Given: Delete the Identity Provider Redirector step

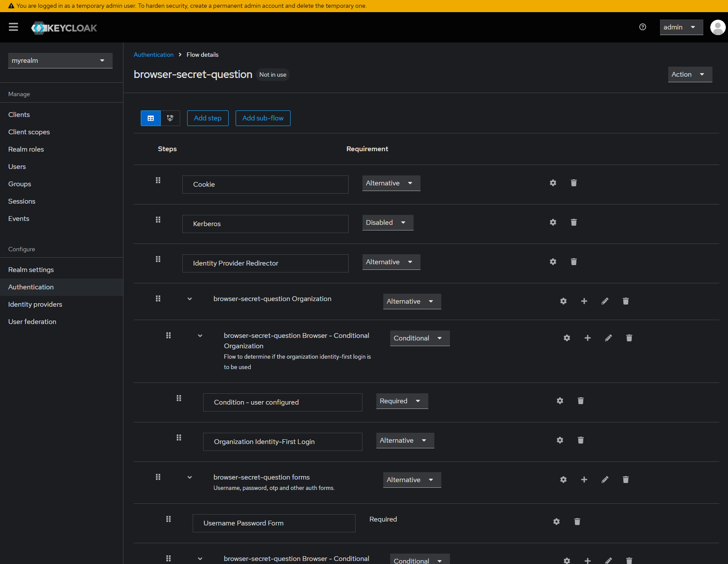Looking at the screenshot, I should pos(574,262).
